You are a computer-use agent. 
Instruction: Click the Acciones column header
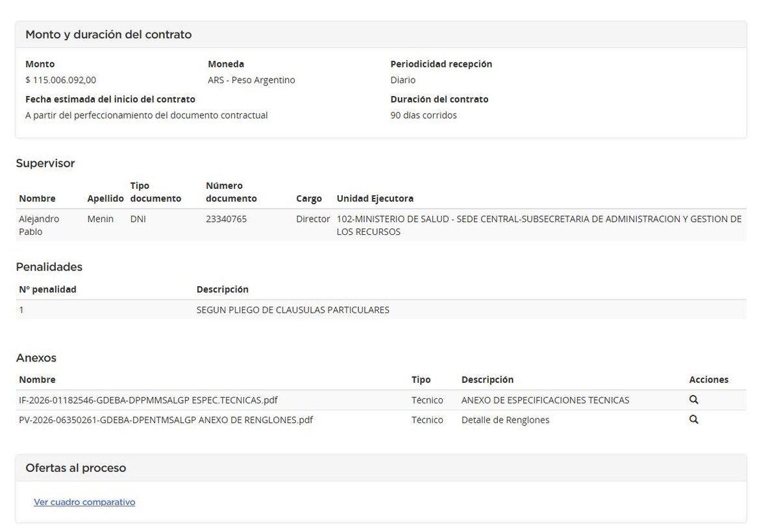click(x=709, y=380)
